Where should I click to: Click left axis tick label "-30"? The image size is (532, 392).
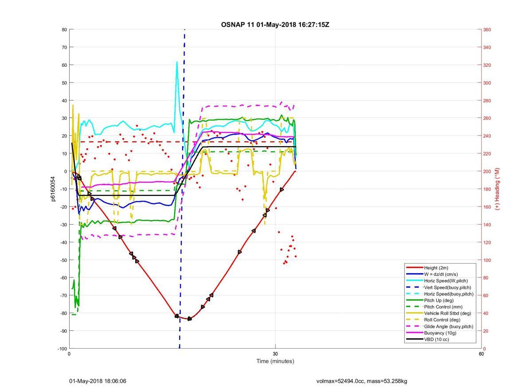pos(63,225)
